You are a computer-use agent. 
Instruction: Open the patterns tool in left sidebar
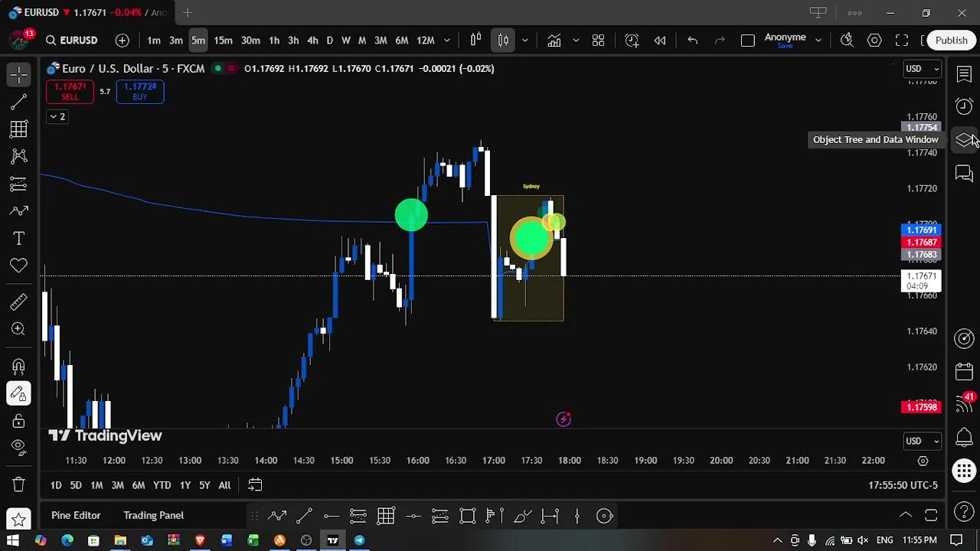point(19,157)
